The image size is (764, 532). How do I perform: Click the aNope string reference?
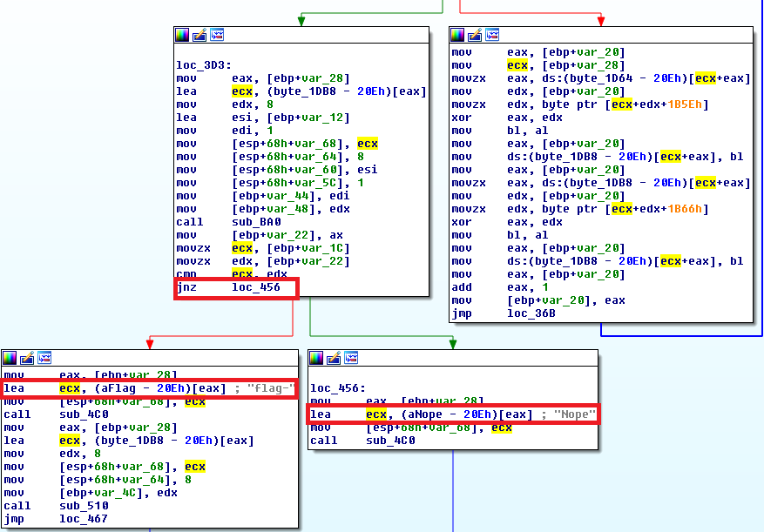(410, 414)
